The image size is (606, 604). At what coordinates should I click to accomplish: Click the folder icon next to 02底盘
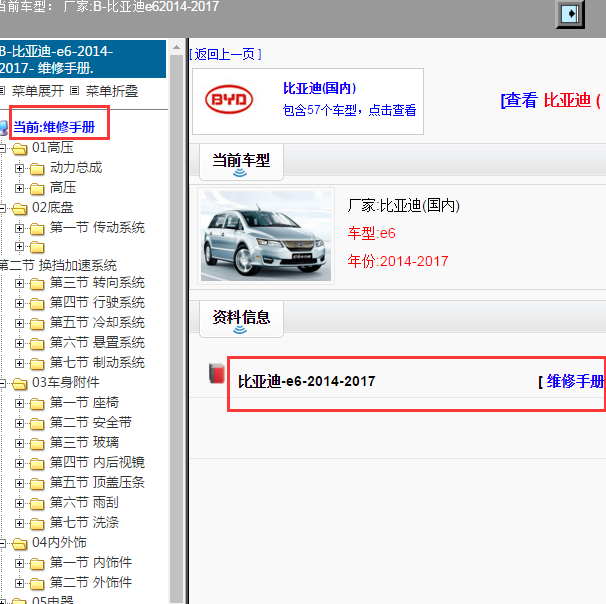(x=20, y=209)
